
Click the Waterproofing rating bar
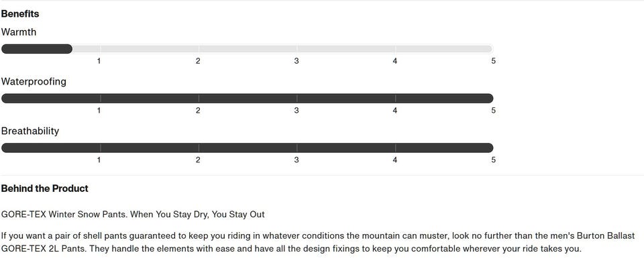coord(247,99)
